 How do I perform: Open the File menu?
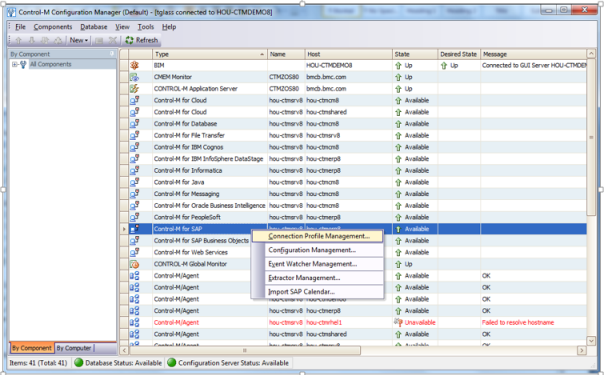20,27
